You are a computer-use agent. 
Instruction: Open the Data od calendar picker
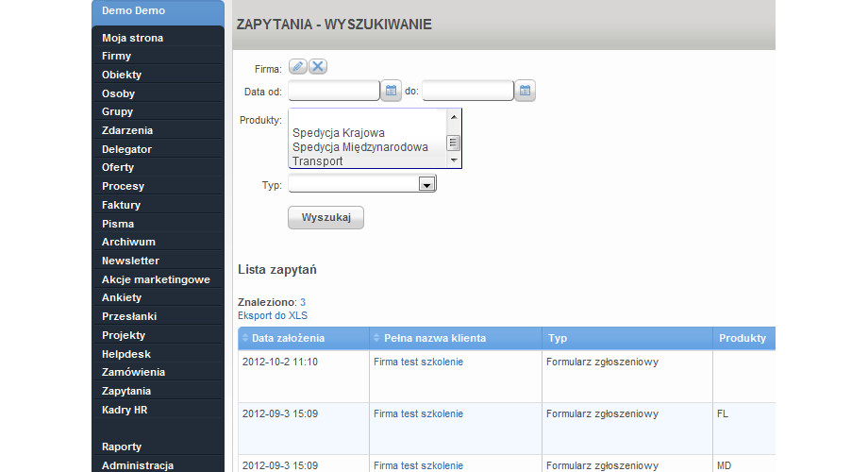tap(391, 91)
